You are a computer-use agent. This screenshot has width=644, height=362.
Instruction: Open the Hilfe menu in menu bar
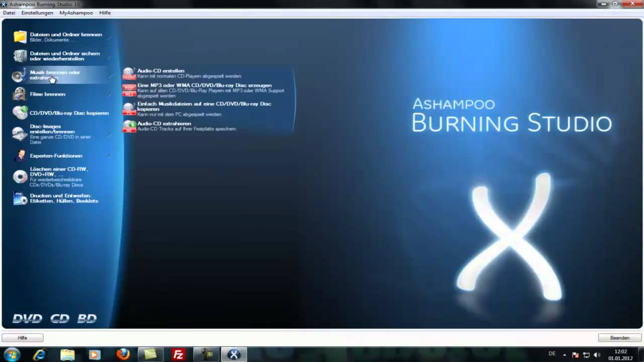[105, 13]
